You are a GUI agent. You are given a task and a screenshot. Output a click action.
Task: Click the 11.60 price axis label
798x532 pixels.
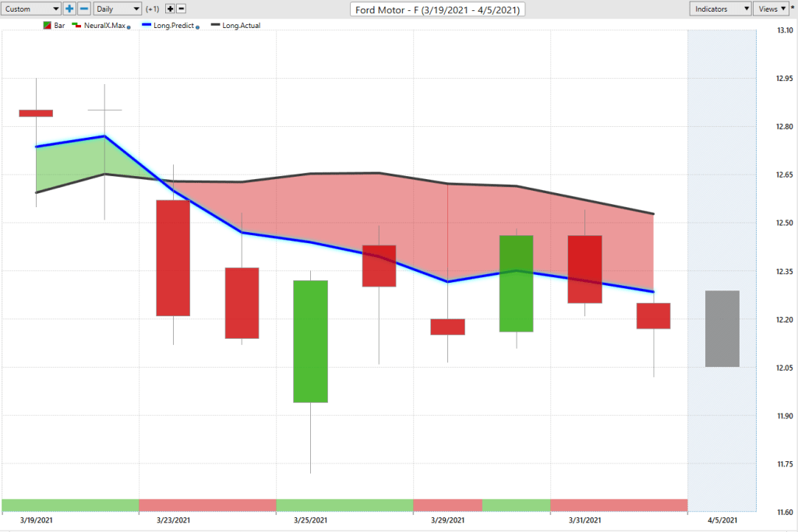(x=785, y=513)
